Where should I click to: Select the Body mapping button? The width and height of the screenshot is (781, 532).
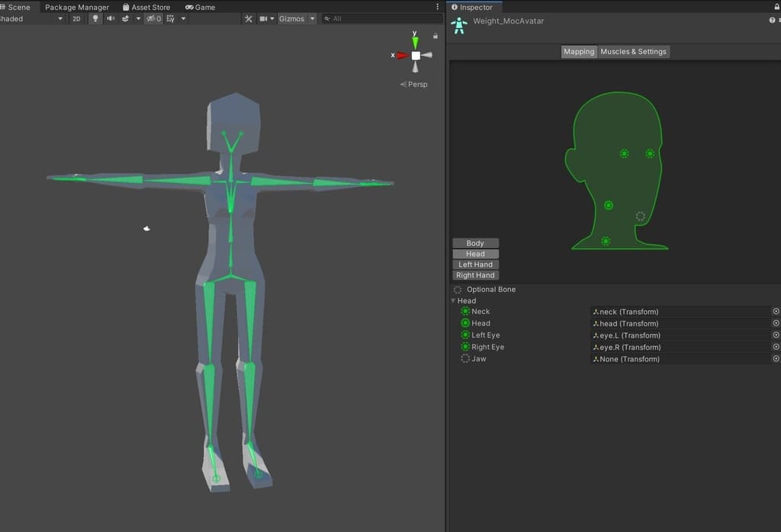tap(475, 243)
